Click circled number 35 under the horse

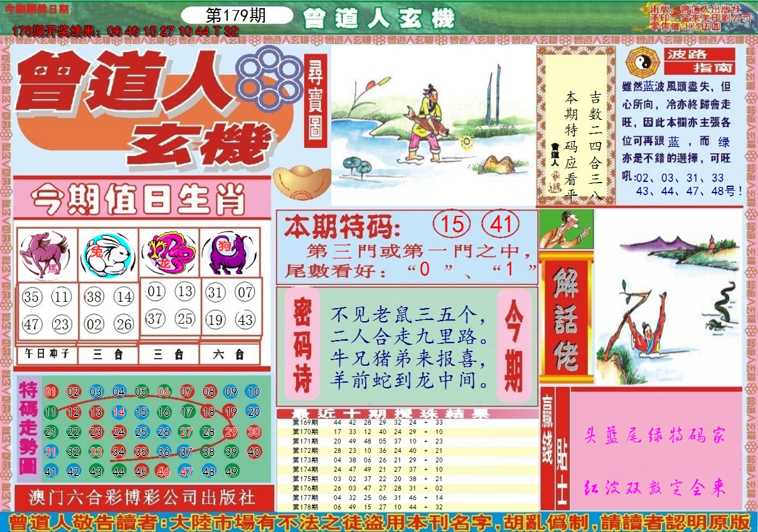32,297
